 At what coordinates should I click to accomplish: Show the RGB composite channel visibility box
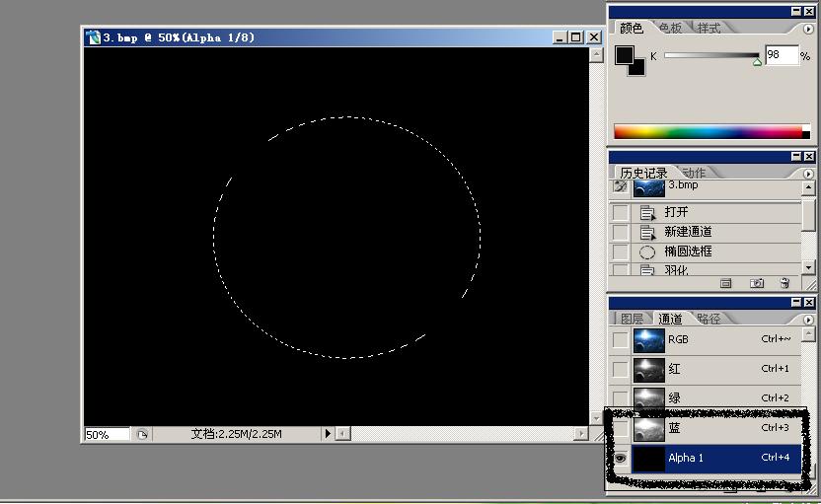pos(621,340)
